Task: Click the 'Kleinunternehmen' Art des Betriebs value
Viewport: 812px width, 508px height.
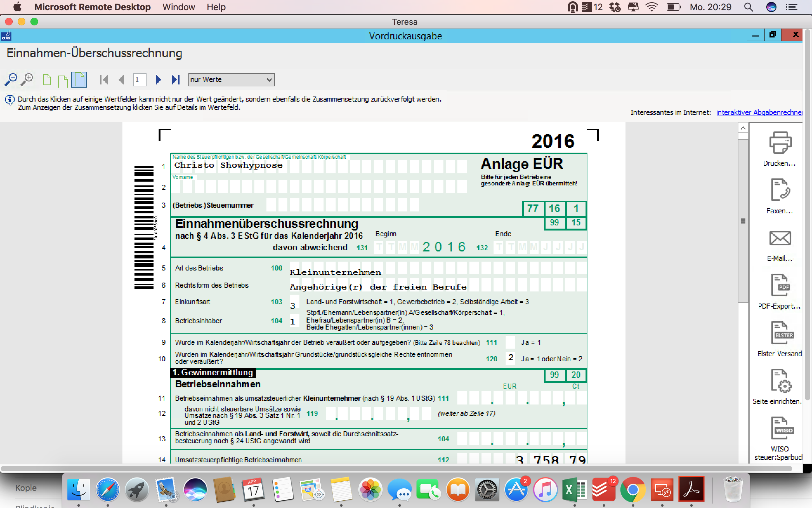Action: coord(335,272)
